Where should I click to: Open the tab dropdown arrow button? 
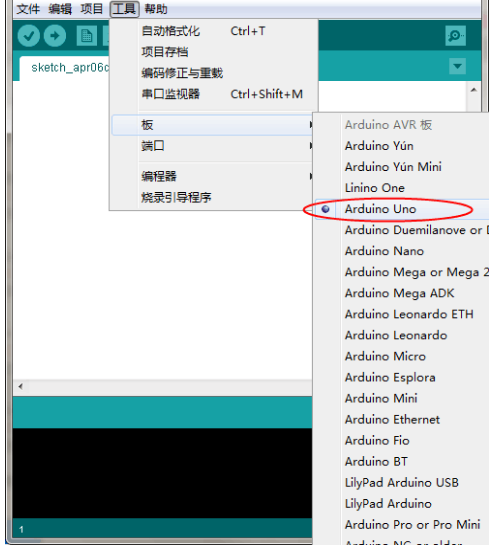point(457,66)
